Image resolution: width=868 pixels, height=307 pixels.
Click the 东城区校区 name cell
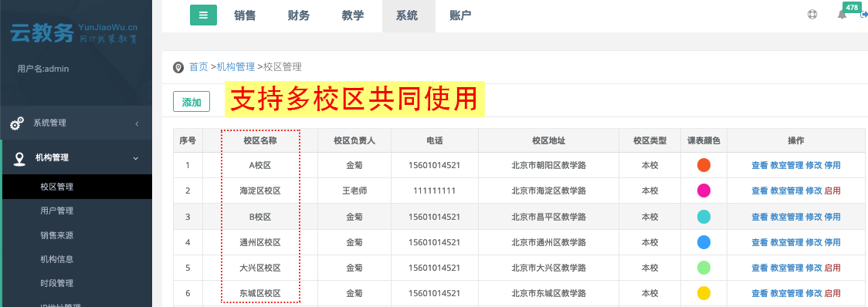coord(260,293)
